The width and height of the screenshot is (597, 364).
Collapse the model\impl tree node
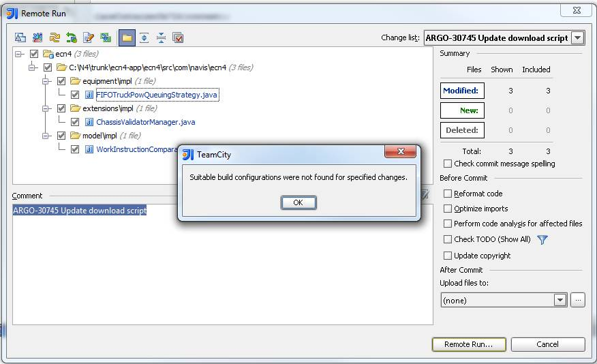46,136
